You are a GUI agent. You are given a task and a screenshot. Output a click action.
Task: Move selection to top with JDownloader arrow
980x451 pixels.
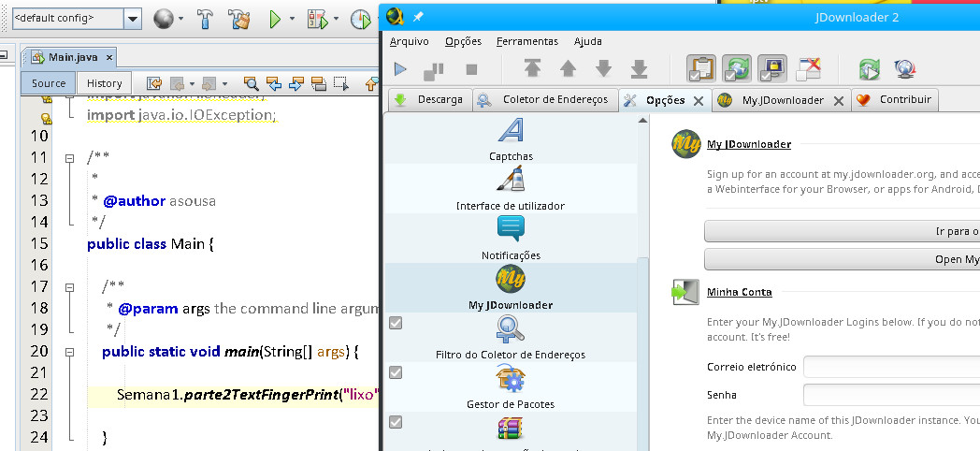point(532,68)
